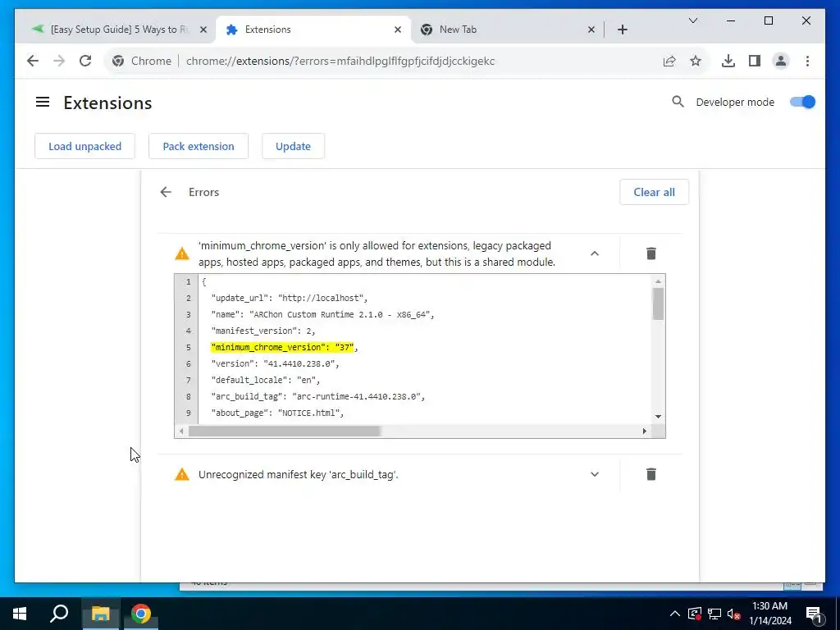The image size is (840, 630).
Task: Click the "arc_build_tag" code line
Action: 317,396
